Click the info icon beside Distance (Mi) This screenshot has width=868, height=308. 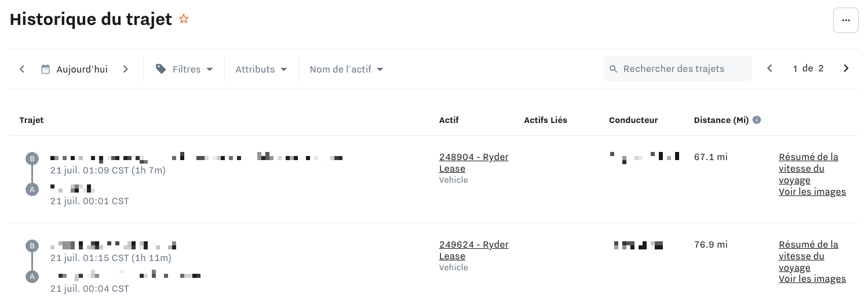point(757,120)
